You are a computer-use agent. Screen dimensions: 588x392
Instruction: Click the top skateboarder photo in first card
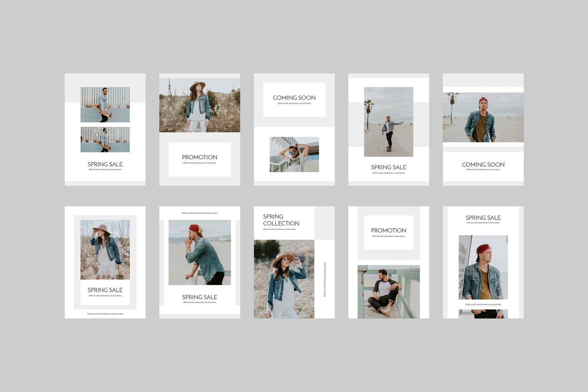[105, 104]
